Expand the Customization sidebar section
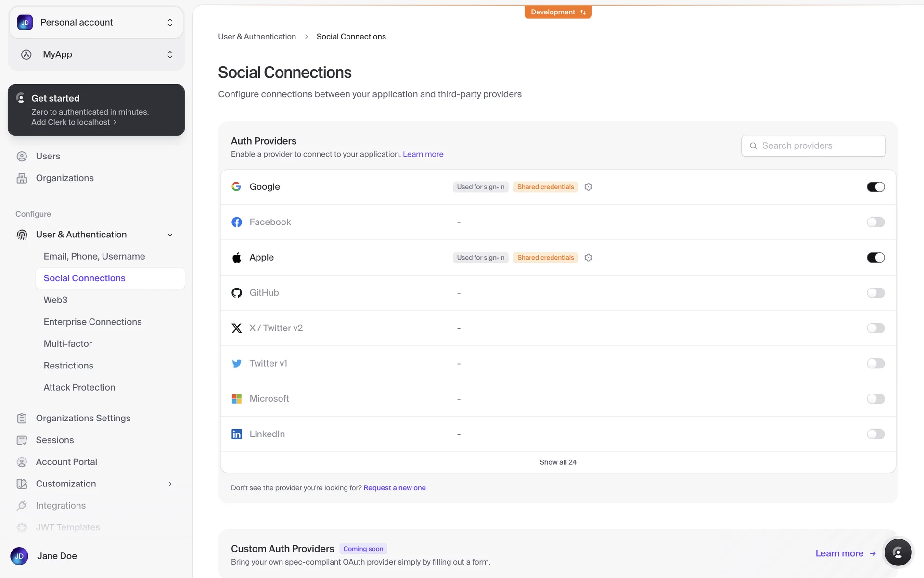This screenshot has height=578, width=924. coord(170,484)
